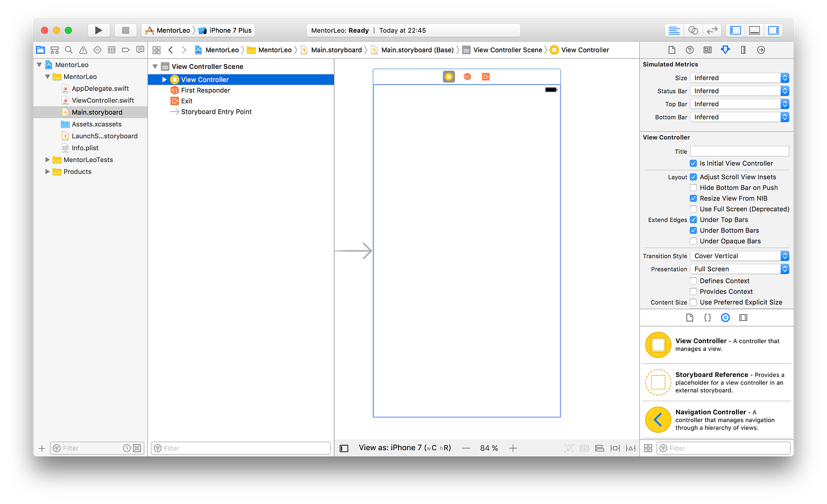Expand the Products group
The width and height of the screenshot is (827, 504).
(48, 172)
